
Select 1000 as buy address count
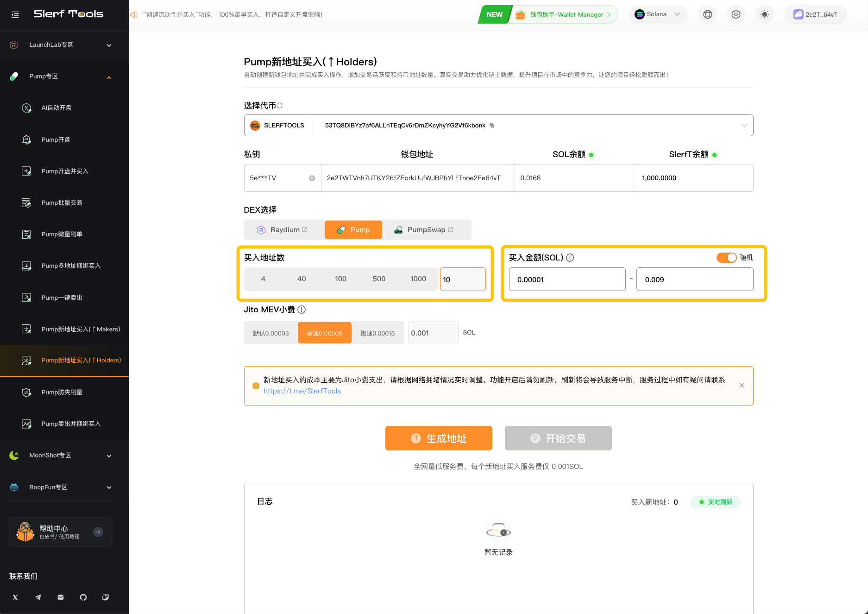click(418, 279)
